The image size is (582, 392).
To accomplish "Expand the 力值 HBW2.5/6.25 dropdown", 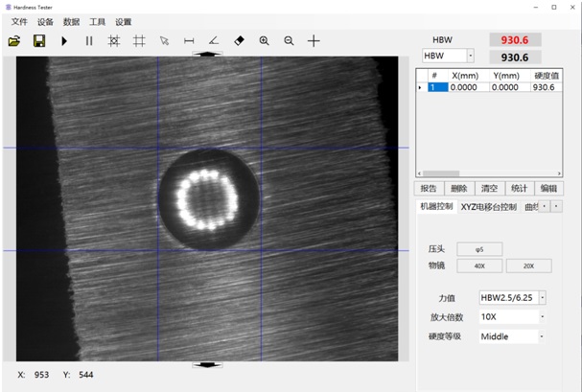I will pyautogui.click(x=542, y=298).
